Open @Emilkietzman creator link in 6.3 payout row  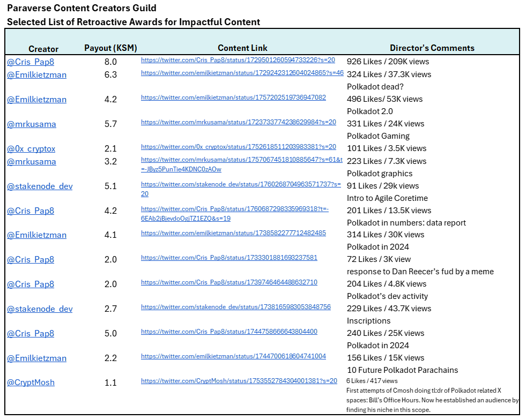(x=37, y=75)
